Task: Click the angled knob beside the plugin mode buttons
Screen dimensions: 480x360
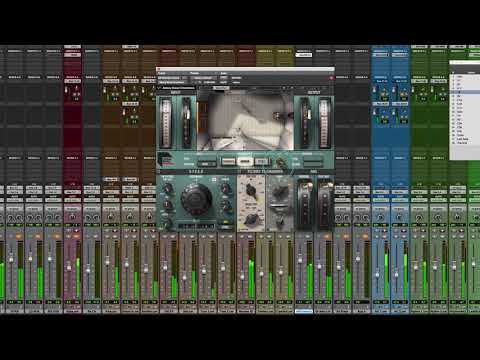Action: tap(281, 162)
